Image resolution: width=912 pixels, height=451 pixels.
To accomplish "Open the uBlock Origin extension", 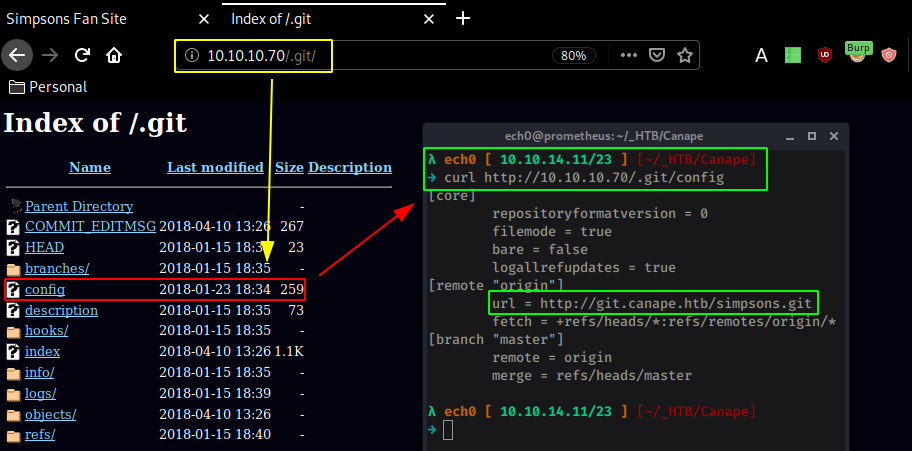I will 824,55.
